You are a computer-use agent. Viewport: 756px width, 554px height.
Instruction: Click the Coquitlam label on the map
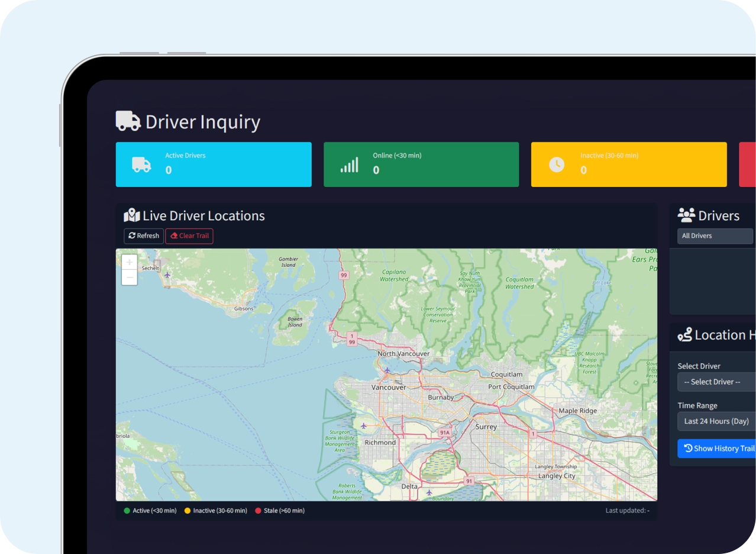pos(507,374)
